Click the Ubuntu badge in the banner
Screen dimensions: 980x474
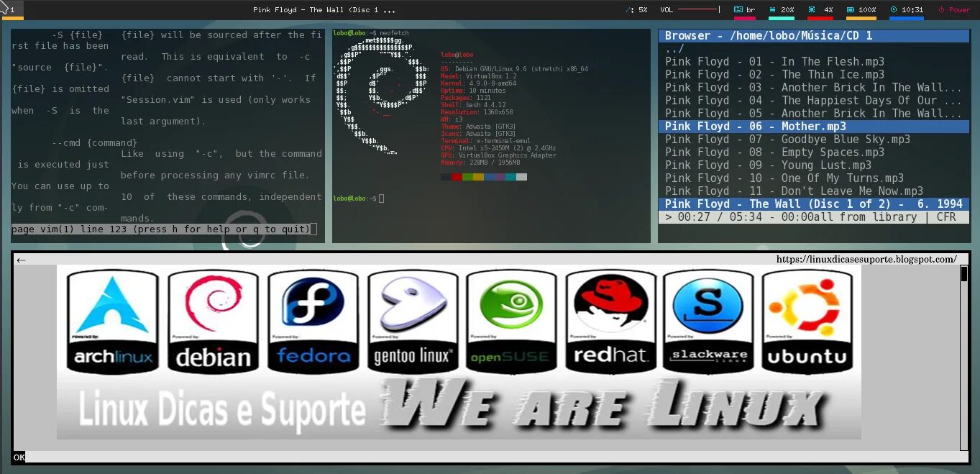coord(807,320)
